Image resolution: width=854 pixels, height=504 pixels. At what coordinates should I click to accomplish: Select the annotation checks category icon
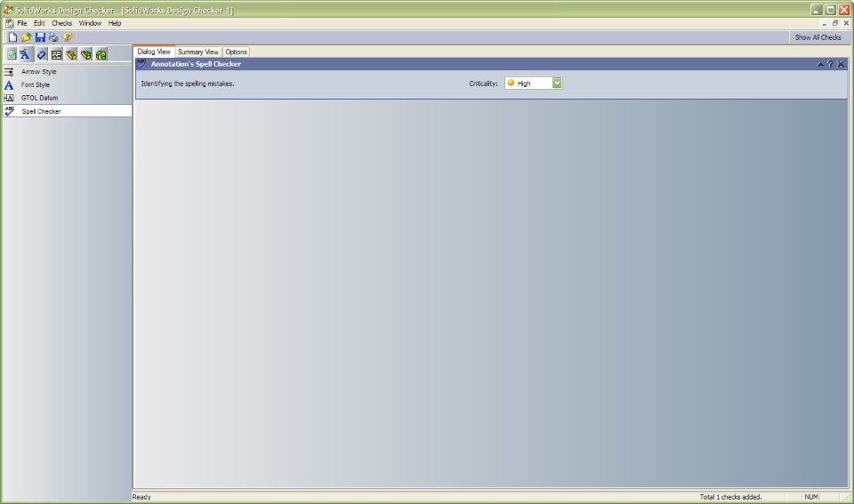(25, 54)
